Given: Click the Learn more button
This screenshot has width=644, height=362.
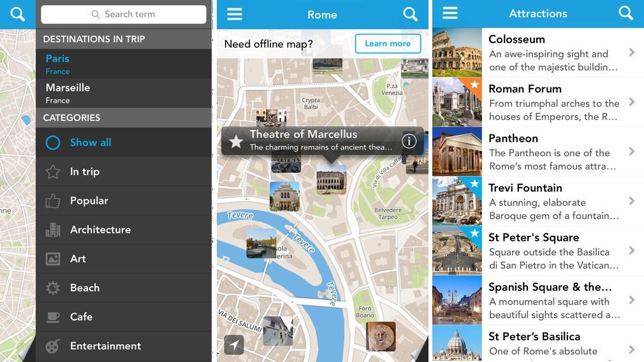Looking at the screenshot, I should point(388,43).
